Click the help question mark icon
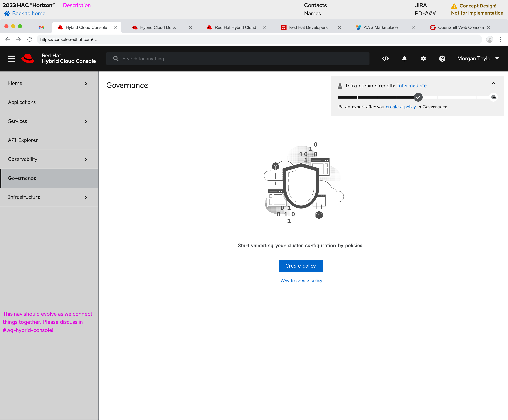The image size is (508, 420). pyautogui.click(x=442, y=59)
